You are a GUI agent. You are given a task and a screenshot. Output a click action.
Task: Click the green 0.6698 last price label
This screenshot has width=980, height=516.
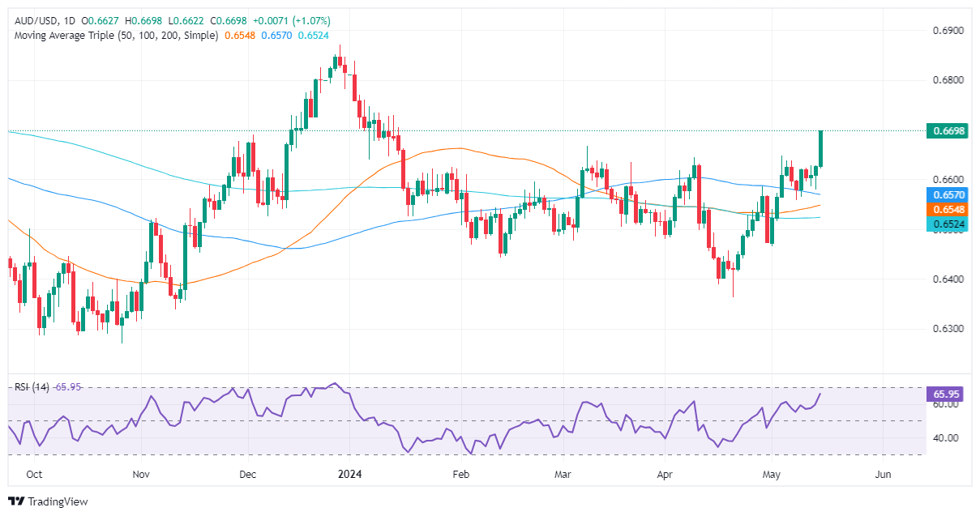(947, 130)
